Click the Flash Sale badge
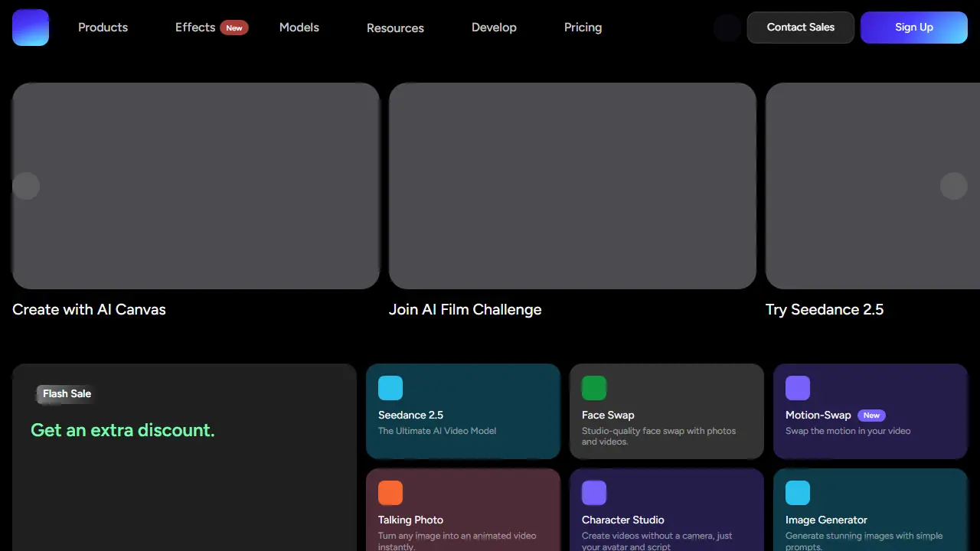The width and height of the screenshot is (980, 551). (67, 394)
